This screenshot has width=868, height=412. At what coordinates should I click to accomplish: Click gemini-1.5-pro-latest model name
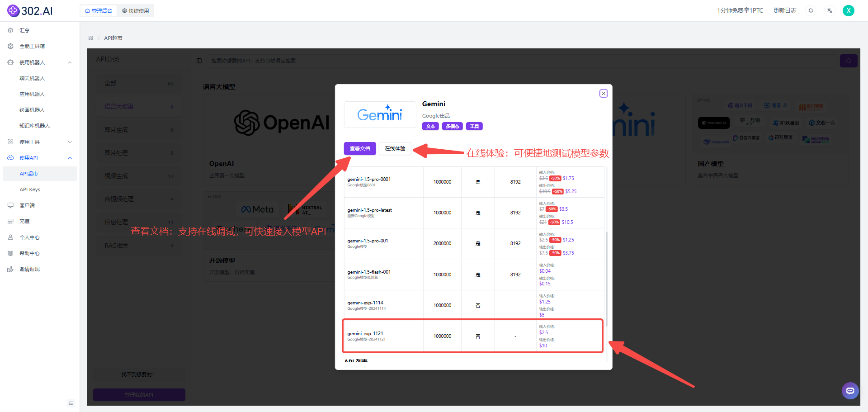click(x=369, y=210)
